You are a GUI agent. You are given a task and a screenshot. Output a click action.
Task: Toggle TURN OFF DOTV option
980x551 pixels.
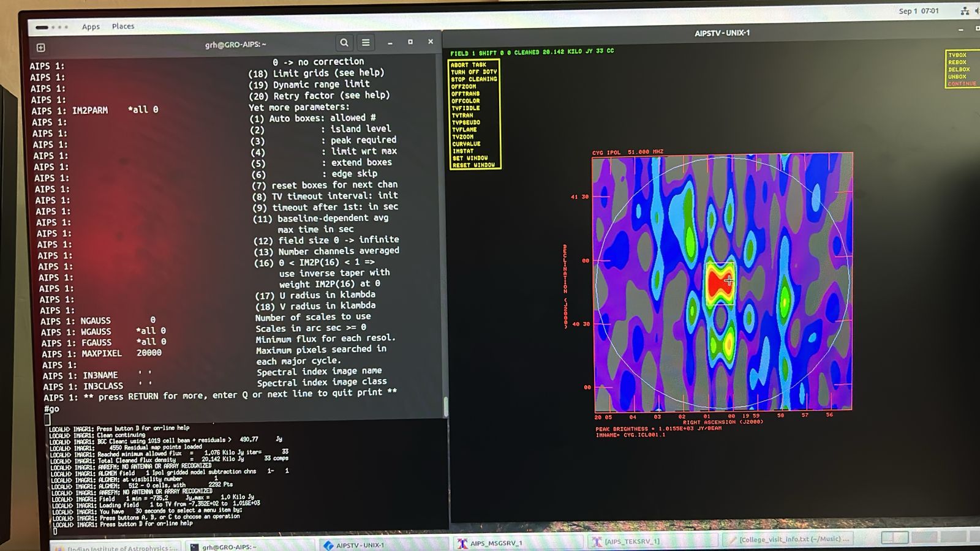pos(473,72)
